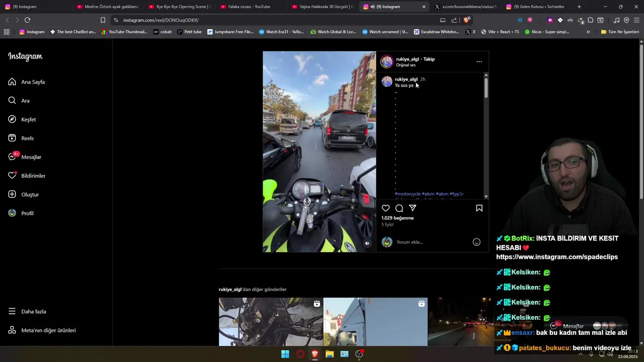Click the Orijinal ses audio link
This screenshot has height=362, width=644.
tap(406, 65)
